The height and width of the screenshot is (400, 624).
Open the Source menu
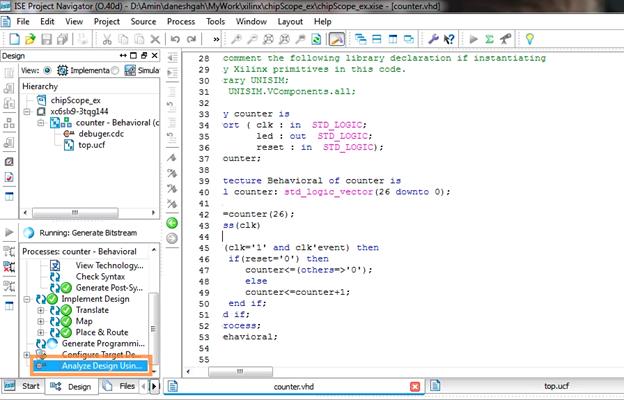click(143, 21)
